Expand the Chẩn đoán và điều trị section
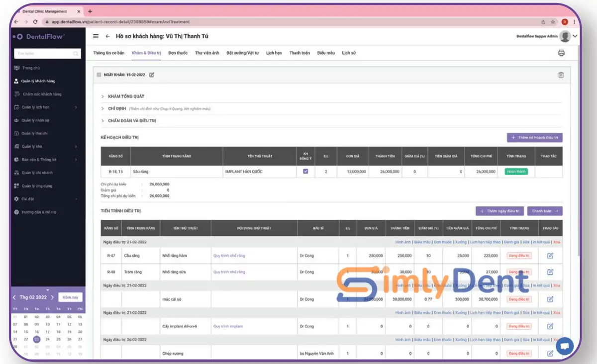This screenshot has height=364, width=597. [x=132, y=121]
